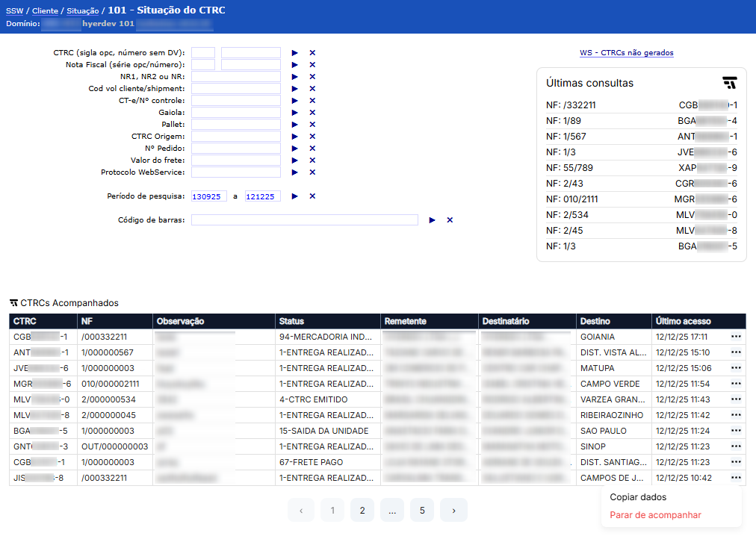
Task: Open options menu for MATUPA row
Action: click(x=736, y=368)
